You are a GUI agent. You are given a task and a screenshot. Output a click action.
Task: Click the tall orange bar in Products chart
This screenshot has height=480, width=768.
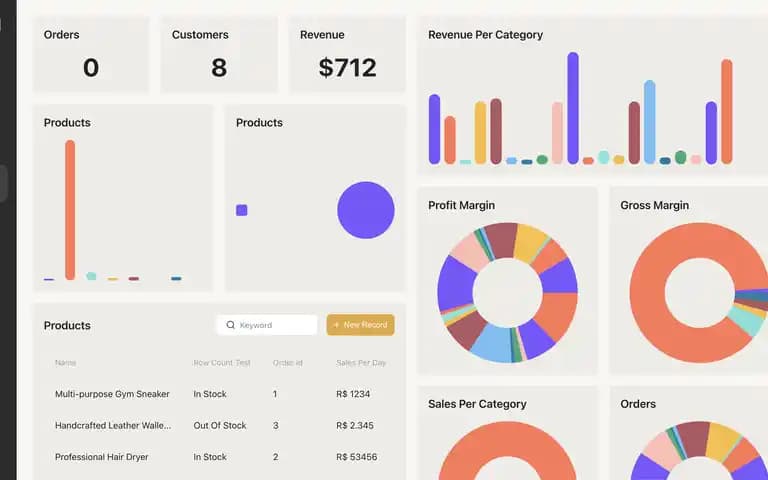point(70,210)
